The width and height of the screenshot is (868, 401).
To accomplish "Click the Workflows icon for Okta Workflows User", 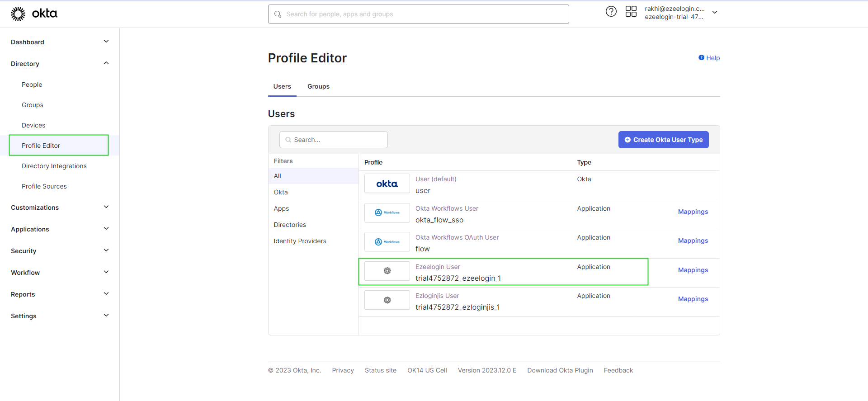I will (387, 212).
